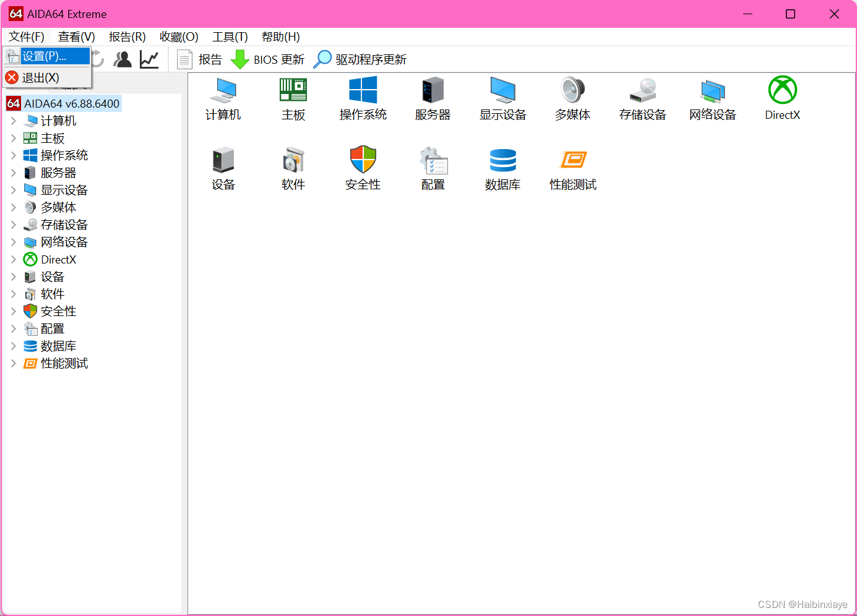Select the 多媒体 multimedia icon

click(x=572, y=98)
